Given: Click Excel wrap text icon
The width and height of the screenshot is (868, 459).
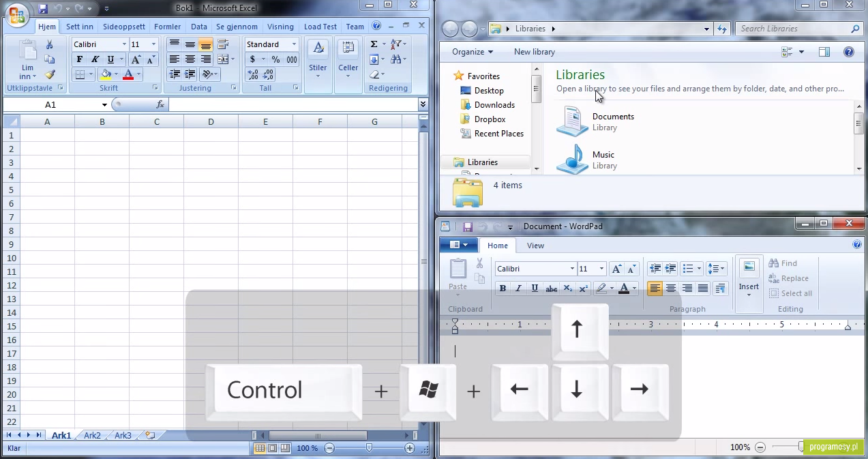Looking at the screenshot, I should tap(223, 44).
